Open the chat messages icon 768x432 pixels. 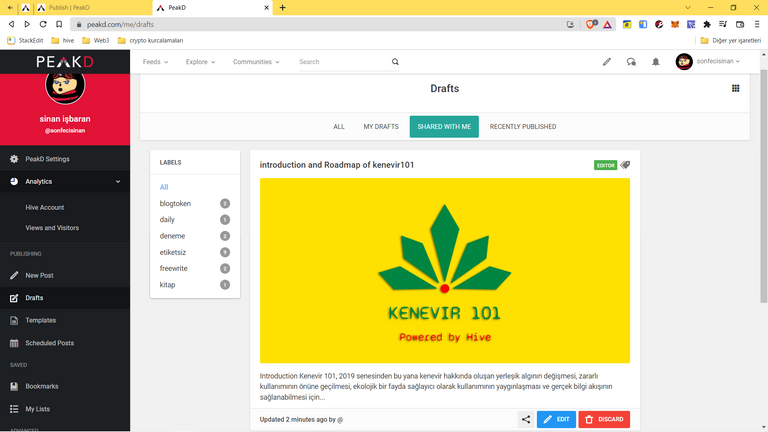click(631, 62)
